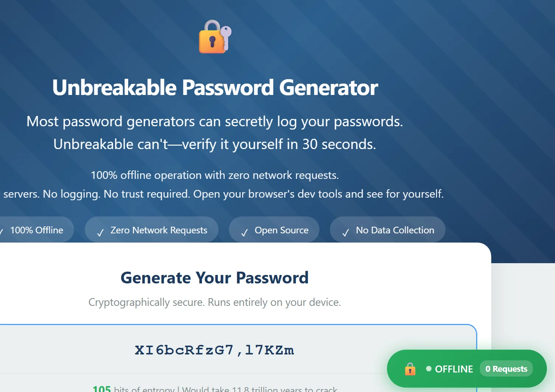Click the Cryptographically secure subtitle text
Viewport: 555px width, 392px height.
click(x=214, y=302)
